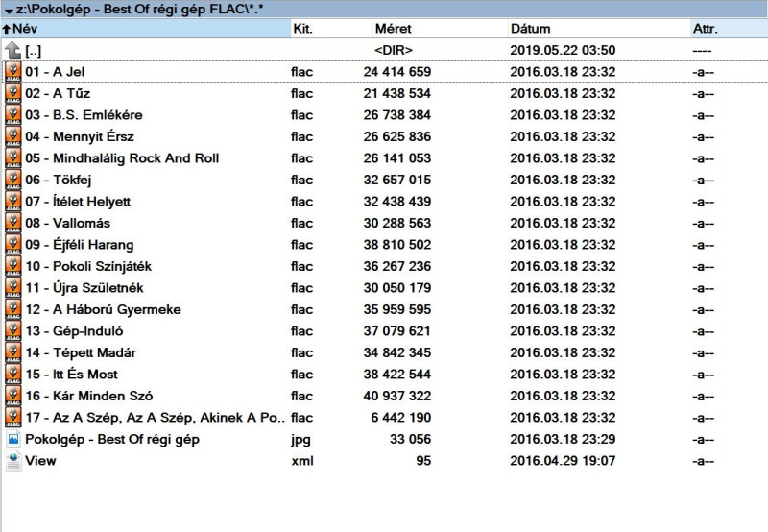768x532 pixels.
Task: Click the XML file icon of View
Action: point(13,461)
